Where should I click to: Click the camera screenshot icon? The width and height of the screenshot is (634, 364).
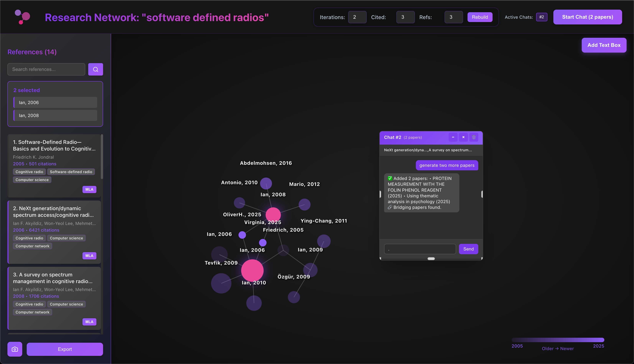pos(15,349)
